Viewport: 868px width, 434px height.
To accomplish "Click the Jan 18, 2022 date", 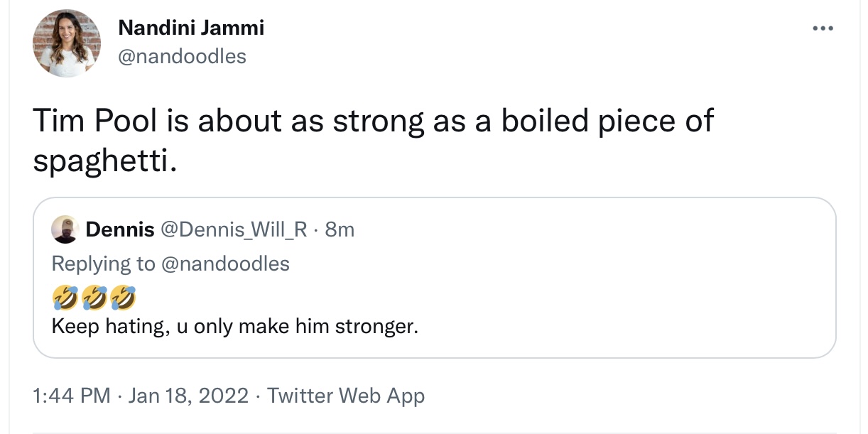I will pyautogui.click(x=189, y=396).
